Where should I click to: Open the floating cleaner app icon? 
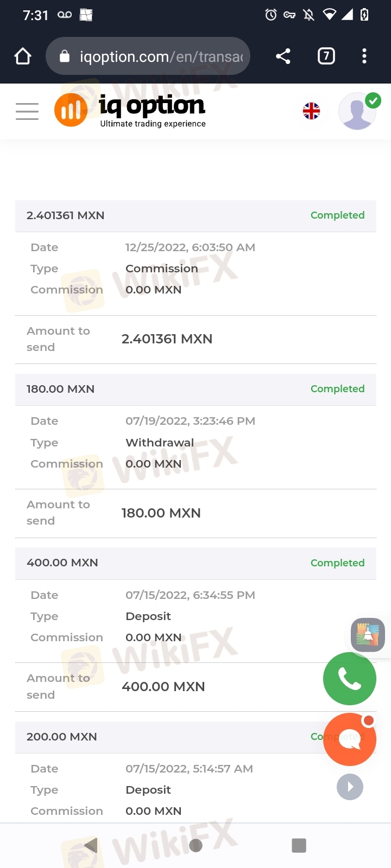click(x=368, y=635)
